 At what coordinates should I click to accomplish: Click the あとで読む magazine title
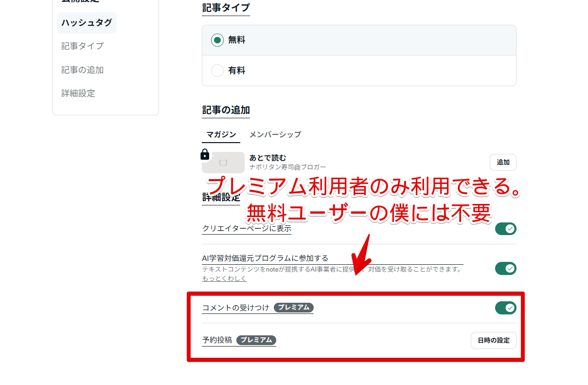pos(268,158)
